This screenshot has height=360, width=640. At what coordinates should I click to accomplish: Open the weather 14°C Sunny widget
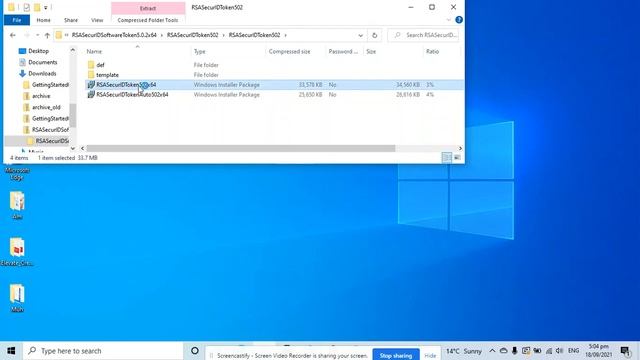tap(464, 351)
